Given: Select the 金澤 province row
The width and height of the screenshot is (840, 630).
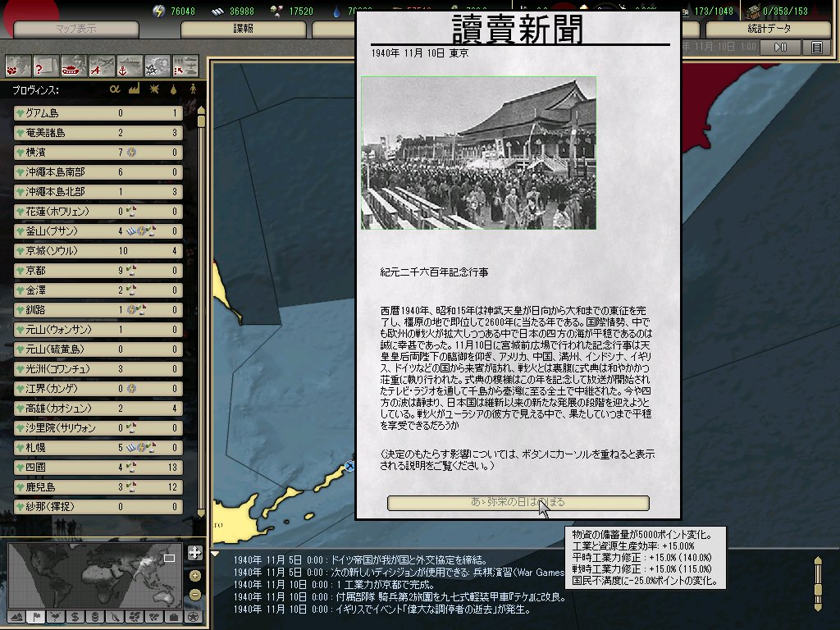Looking at the screenshot, I should [98, 290].
